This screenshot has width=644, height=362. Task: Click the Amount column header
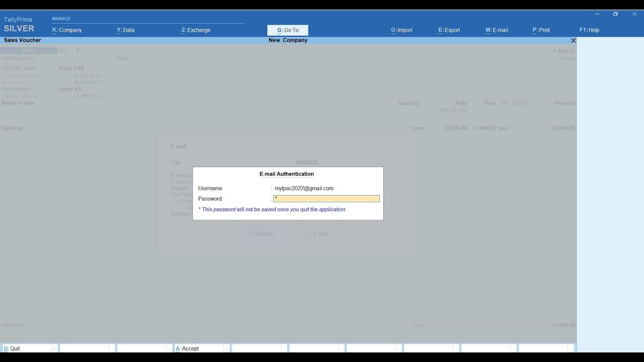pos(565,103)
